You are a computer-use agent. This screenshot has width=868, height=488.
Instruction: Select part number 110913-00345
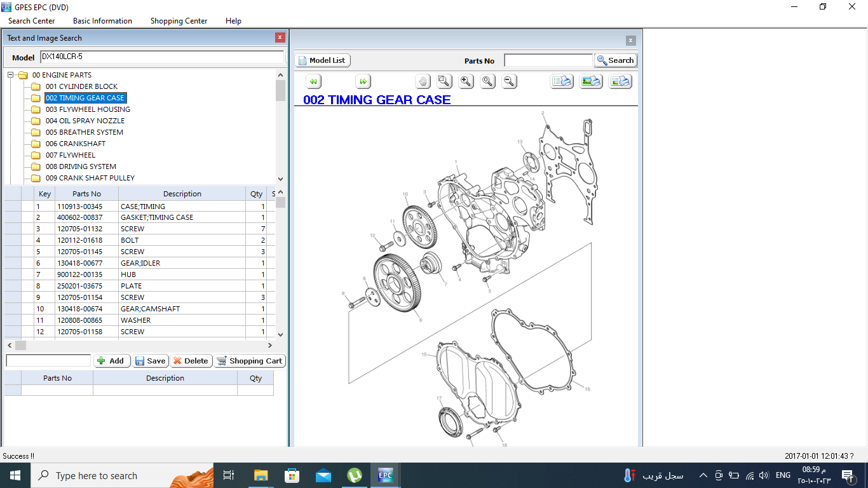coord(86,207)
